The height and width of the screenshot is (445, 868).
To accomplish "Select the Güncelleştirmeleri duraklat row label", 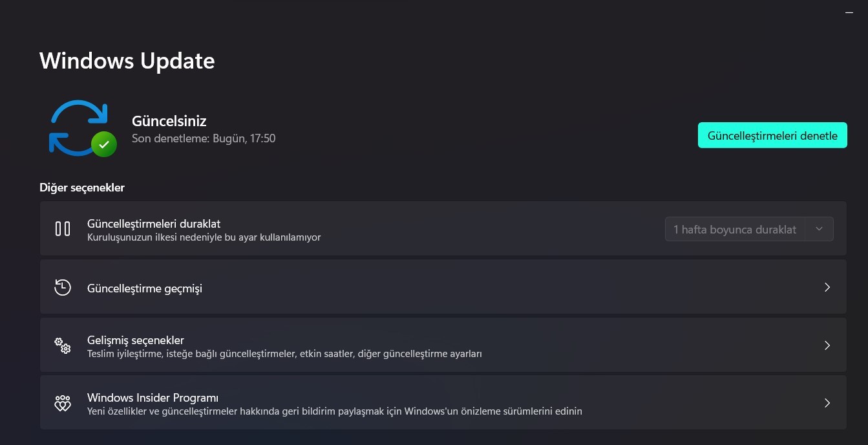I will 154,224.
